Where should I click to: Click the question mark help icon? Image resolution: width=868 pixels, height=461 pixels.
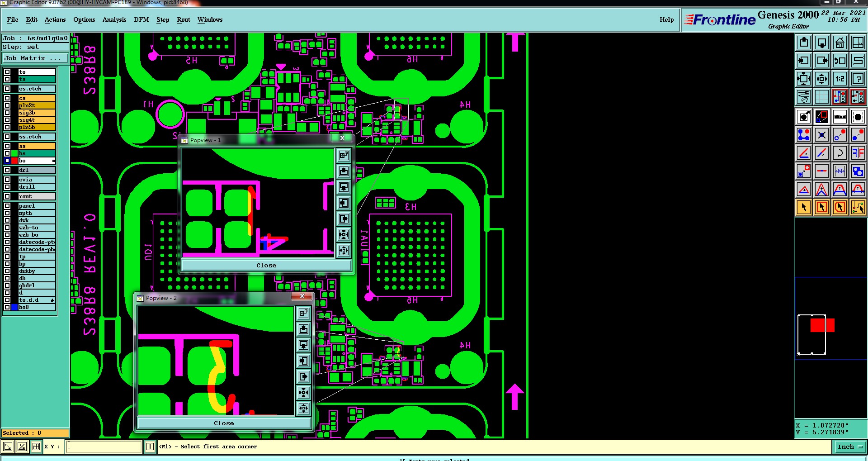[858, 79]
